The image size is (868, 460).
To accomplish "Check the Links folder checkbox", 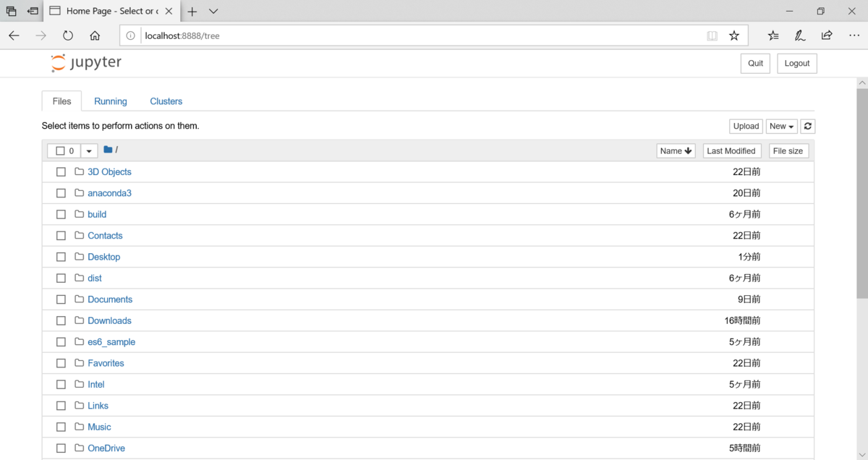I will (61, 406).
